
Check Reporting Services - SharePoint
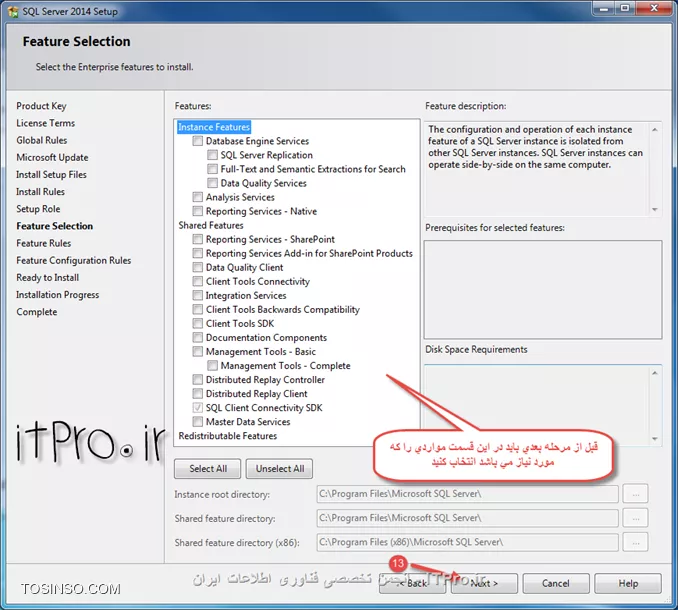point(198,239)
